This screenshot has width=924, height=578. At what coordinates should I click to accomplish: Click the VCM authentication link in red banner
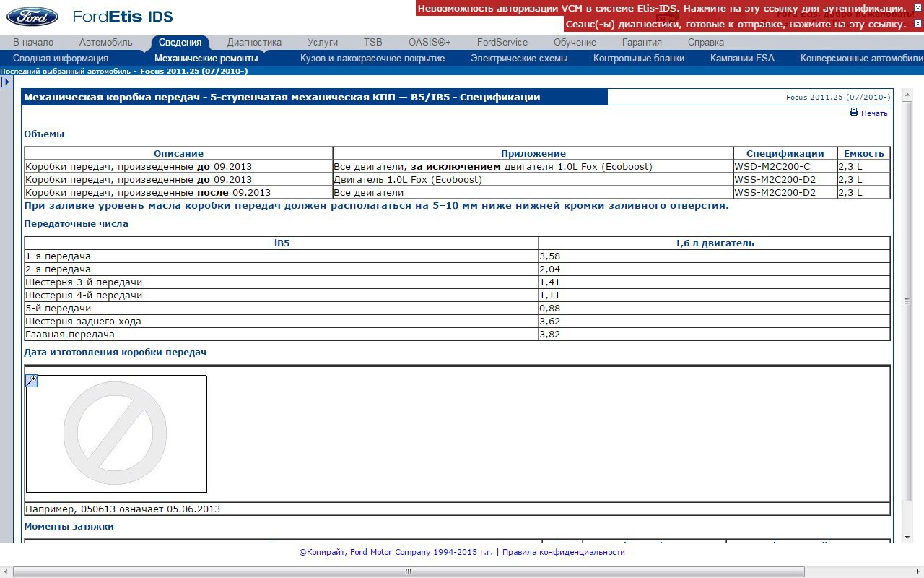pyautogui.click(x=662, y=8)
